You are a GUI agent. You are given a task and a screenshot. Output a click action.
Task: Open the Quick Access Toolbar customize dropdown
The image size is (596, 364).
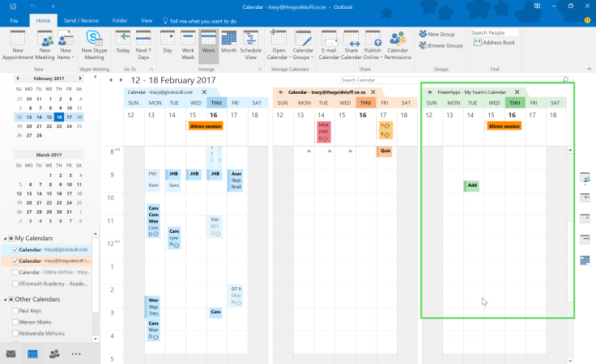tap(53, 6)
